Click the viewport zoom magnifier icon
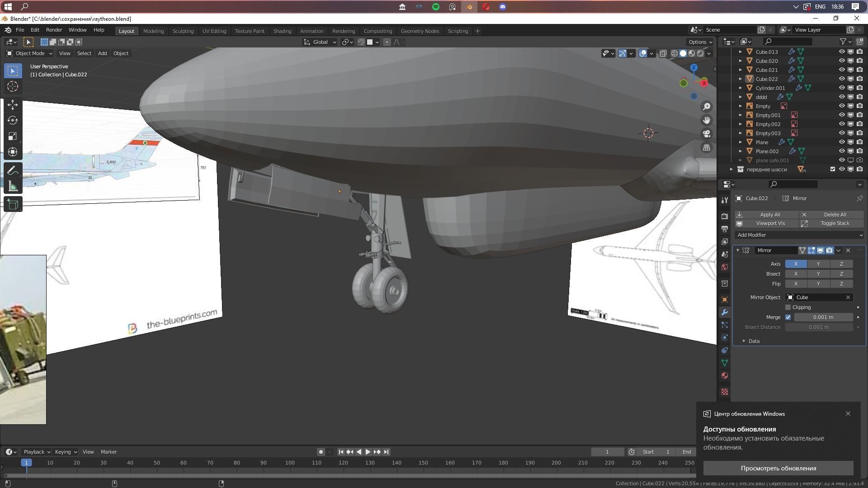Image resolution: width=868 pixels, height=488 pixels. 707,107
